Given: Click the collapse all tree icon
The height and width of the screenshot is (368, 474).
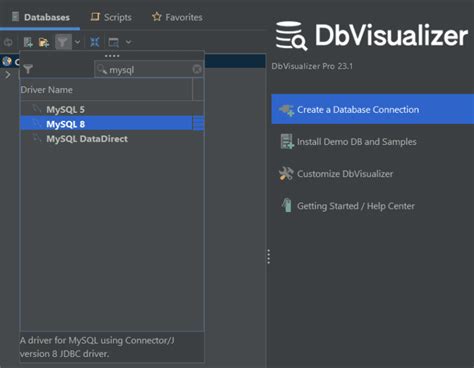Looking at the screenshot, I should pyautogui.click(x=95, y=42).
